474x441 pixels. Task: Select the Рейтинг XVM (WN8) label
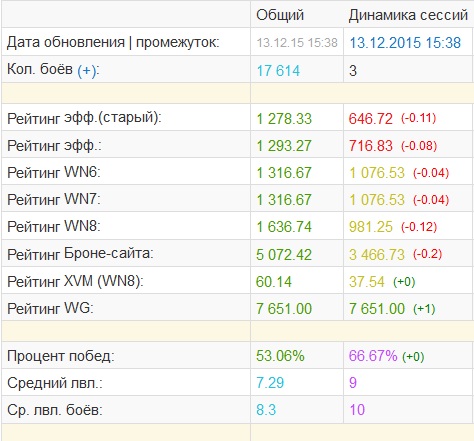(75, 281)
